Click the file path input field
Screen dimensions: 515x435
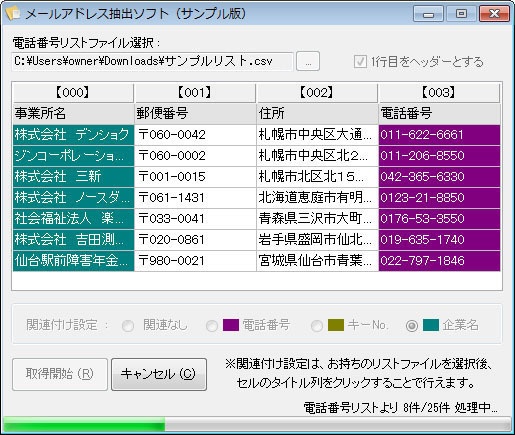153,61
